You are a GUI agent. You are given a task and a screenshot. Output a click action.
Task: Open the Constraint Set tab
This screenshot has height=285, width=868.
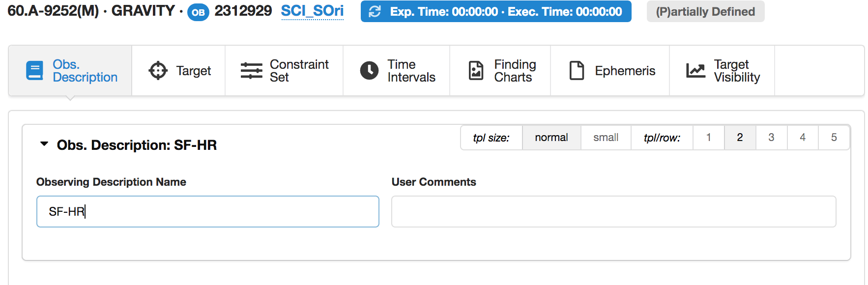(x=284, y=71)
